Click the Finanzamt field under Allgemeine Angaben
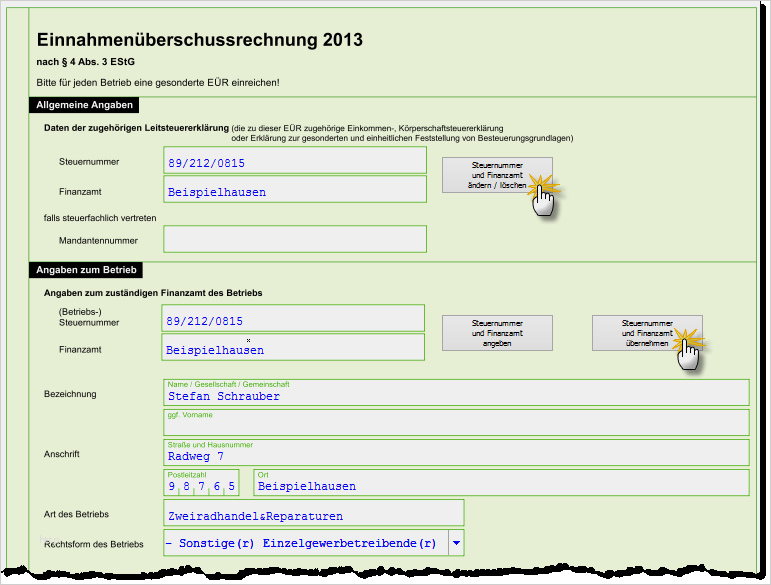 [295, 189]
